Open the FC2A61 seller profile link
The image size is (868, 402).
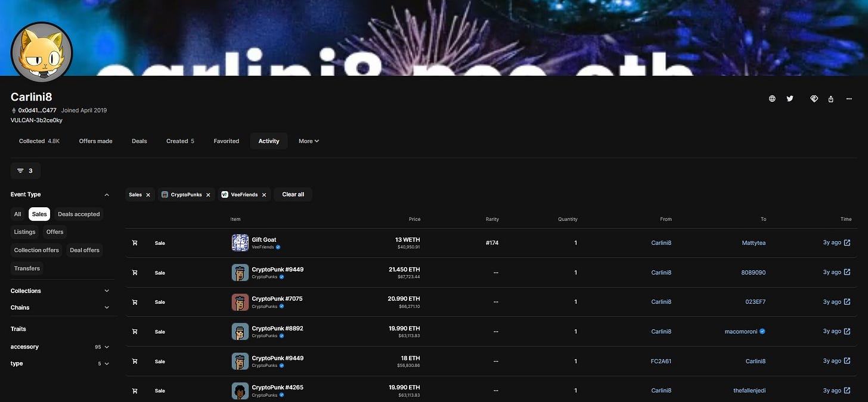coord(661,361)
